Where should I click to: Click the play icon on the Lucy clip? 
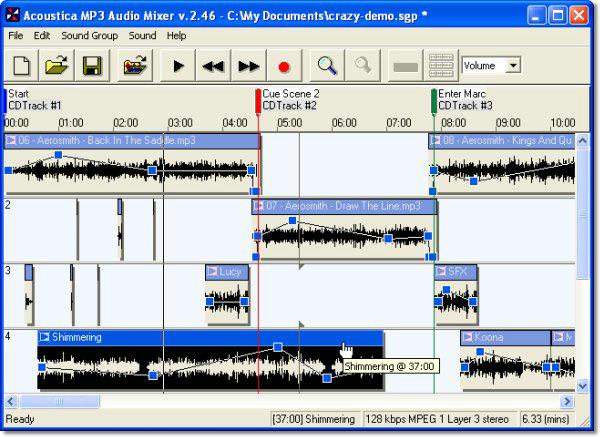pos(212,272)
